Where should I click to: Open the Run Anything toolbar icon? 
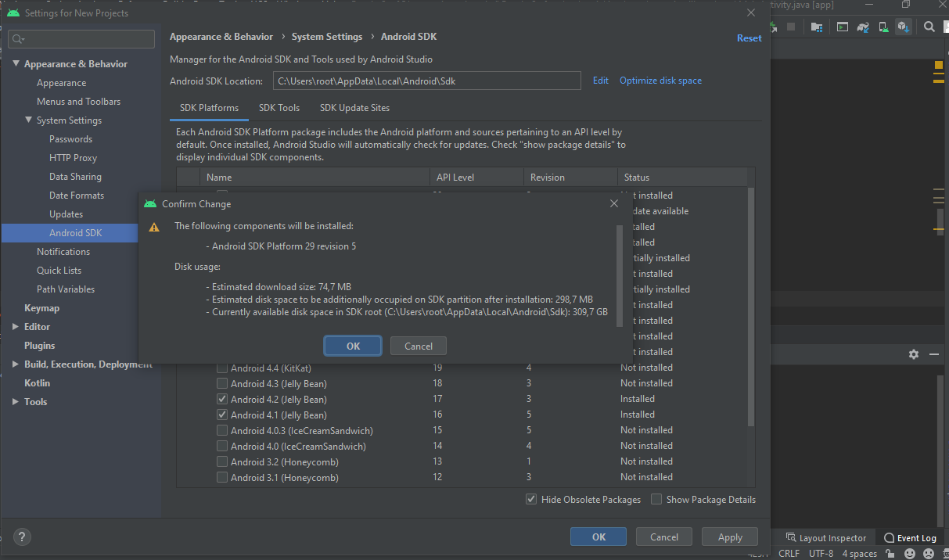coord(843,27)
